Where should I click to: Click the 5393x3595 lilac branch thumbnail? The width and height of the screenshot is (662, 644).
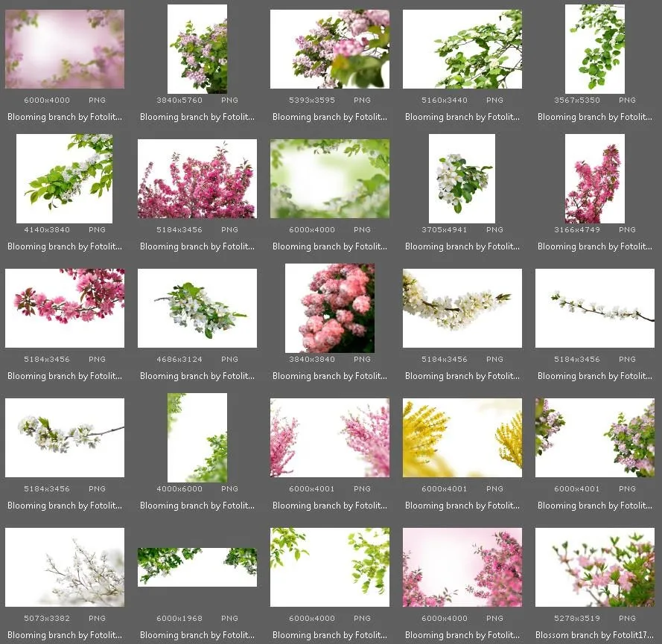pyautogui.click(x=330, y=49)
